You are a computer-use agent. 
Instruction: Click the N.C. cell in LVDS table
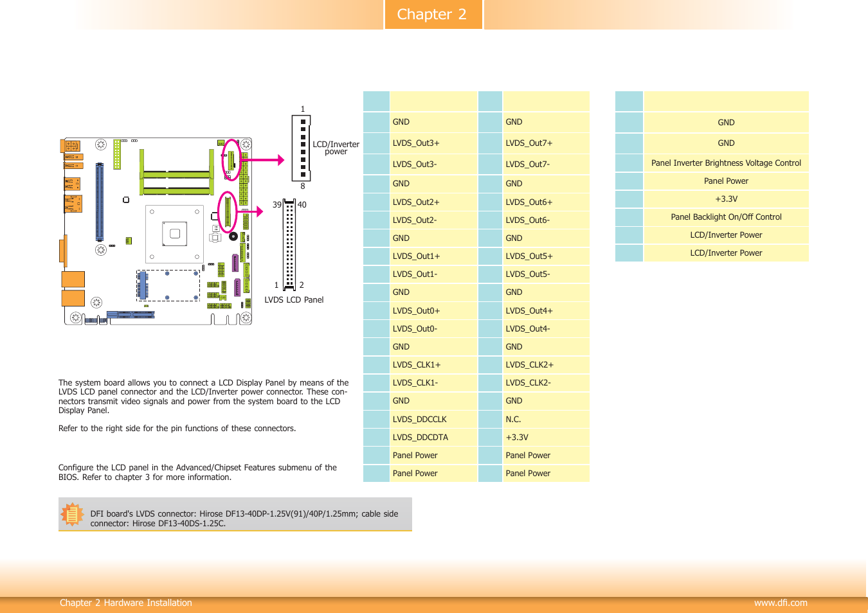546,420
